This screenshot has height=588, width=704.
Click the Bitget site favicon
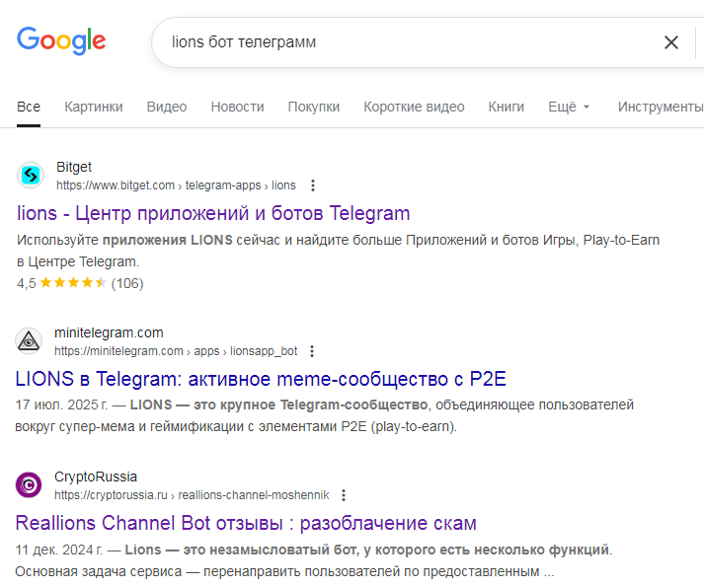click(x=31, y=176)
